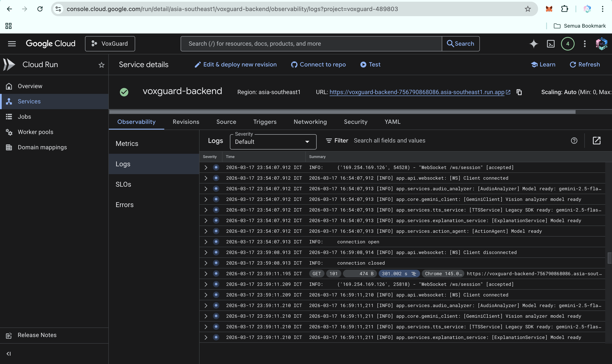Open the Severity Default dropdown

point(273,142)
